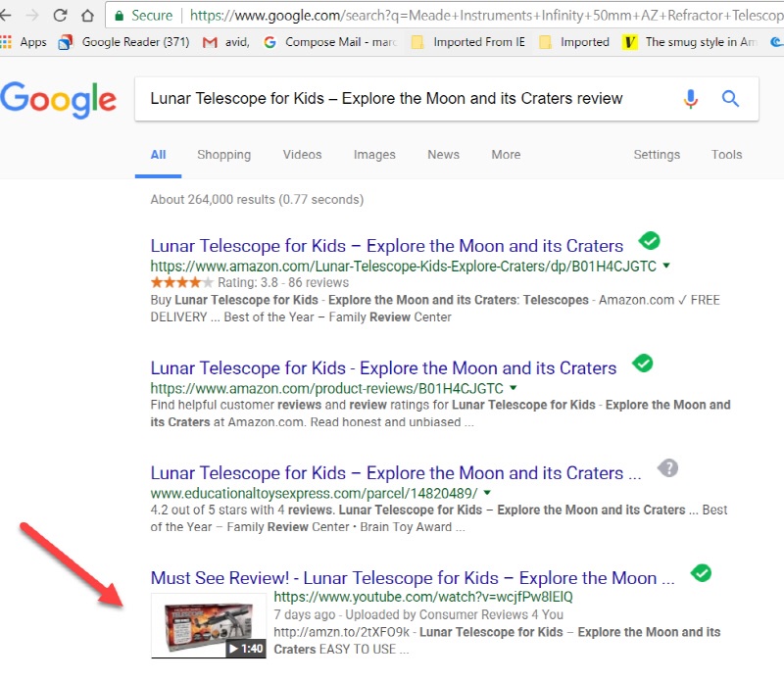Open the Imported bookmarks folder
Image resolution: width=784 pixels, height=681 pixels.
(574, 42)
